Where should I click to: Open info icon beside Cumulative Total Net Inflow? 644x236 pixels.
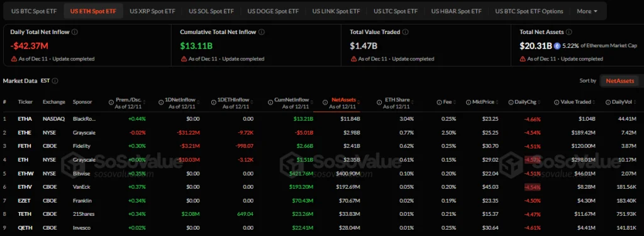pyautogui.click(x=262, y=31)
